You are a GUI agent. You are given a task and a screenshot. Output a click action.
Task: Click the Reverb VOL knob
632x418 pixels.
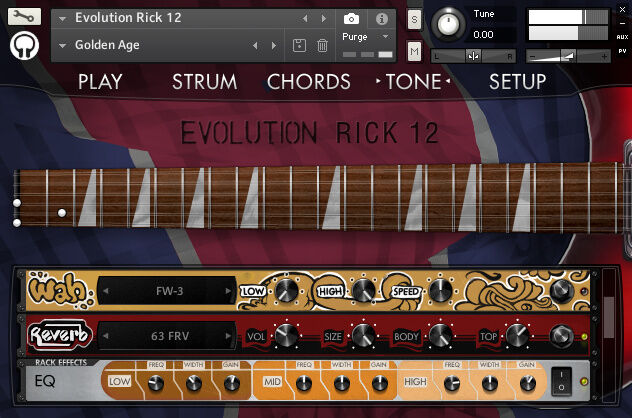click(286, 335)
